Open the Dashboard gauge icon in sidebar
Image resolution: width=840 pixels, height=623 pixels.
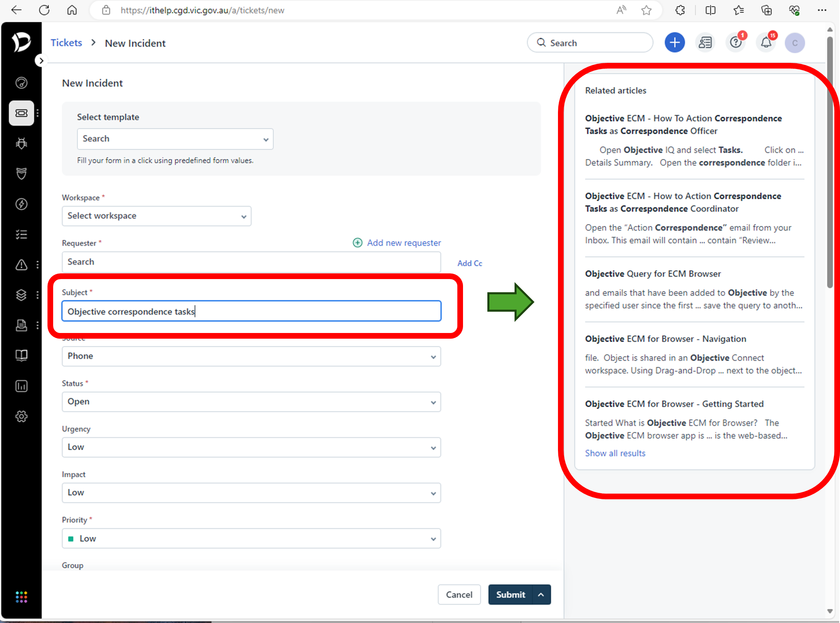click(21, 82)
